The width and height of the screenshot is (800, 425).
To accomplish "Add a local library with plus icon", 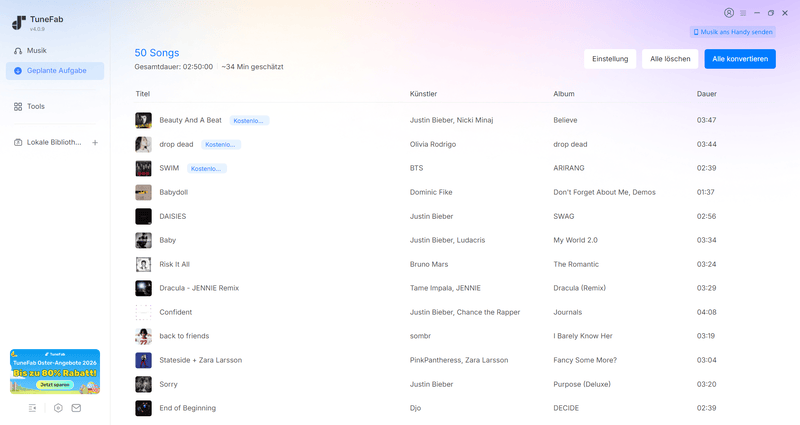I will pyautogui.click(x=95, y=143).
